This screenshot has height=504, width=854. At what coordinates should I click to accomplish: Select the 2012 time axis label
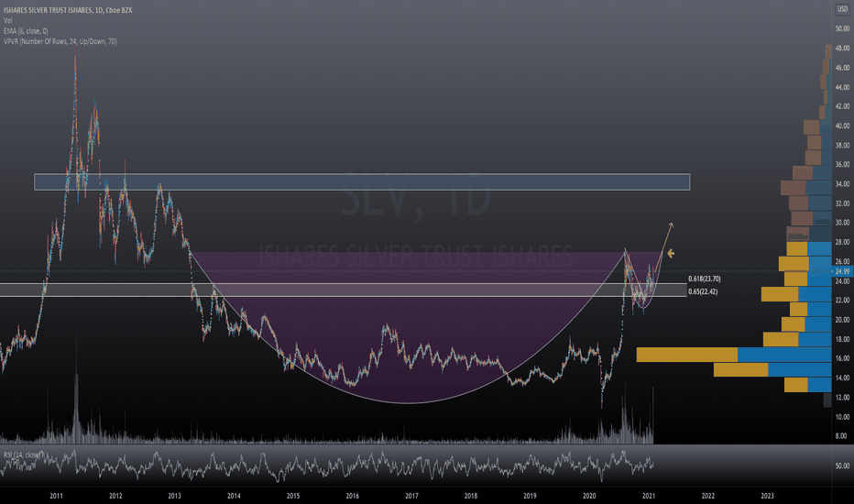point(115,496)
